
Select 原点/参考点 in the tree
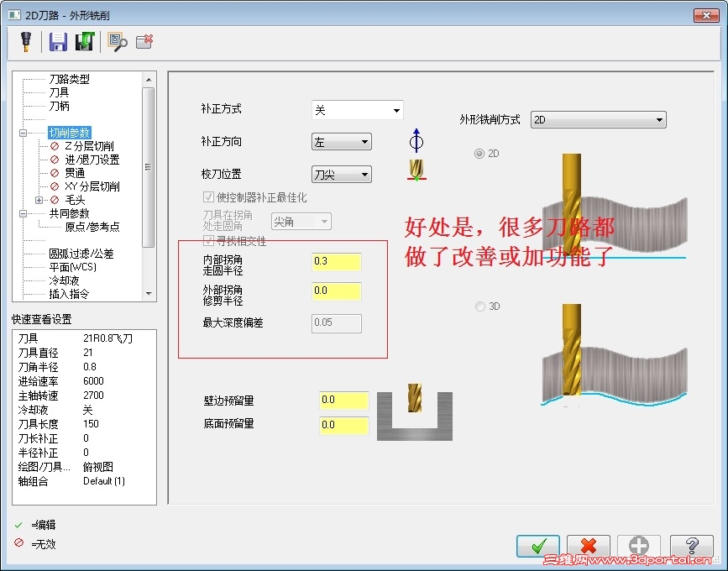92,227
